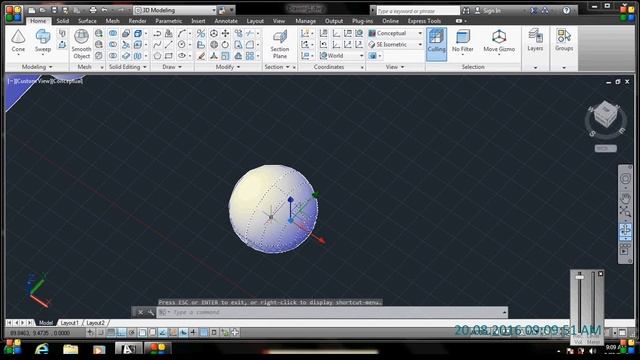The image size is (640, 360).
Task: Open the Conceptual visual style dropdown
Action: pos(395,33)
